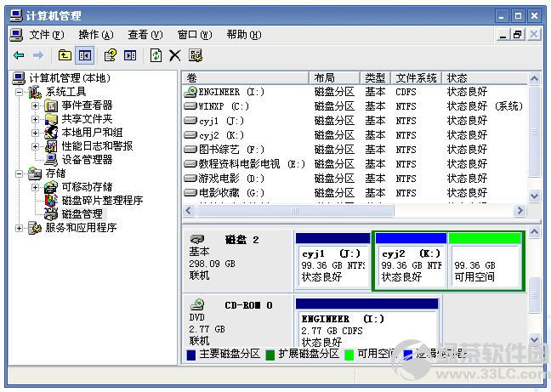Toggle the show/hide console tree button
Image resolution: width=551 pixels, height=392 pixels.
(84, 55)
